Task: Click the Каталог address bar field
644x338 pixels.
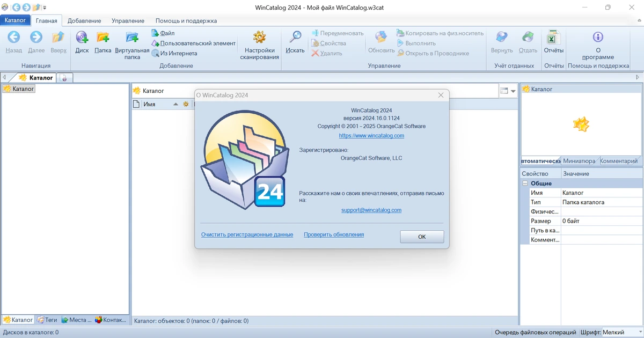Action: (x=314, y=91)
